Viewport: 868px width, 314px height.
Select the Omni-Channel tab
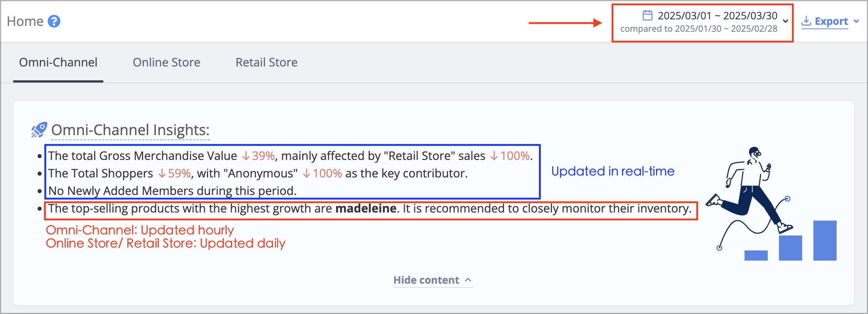click(58, 62)
